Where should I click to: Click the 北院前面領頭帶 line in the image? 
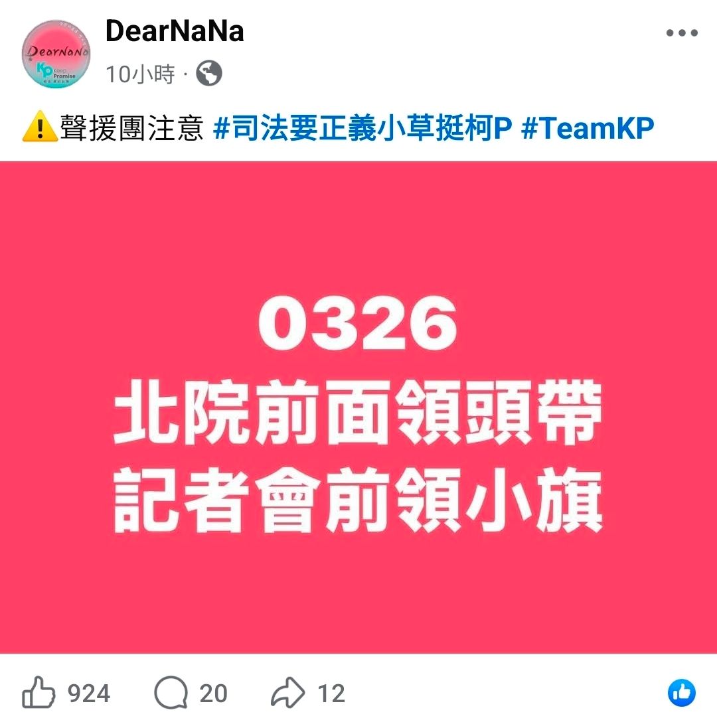tap(358, 412)
